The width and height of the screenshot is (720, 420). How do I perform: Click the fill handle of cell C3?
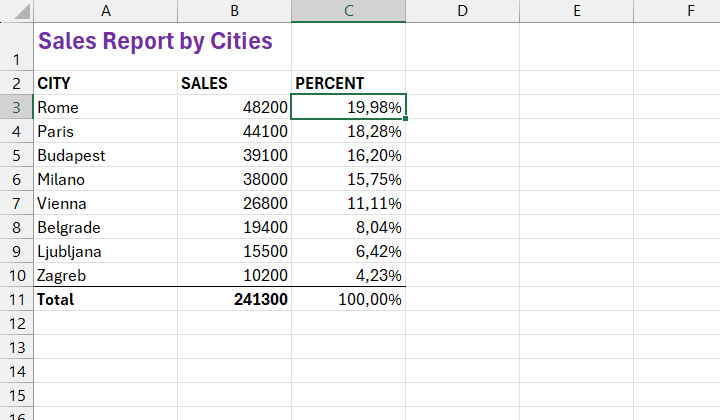[x=405, y=118]
